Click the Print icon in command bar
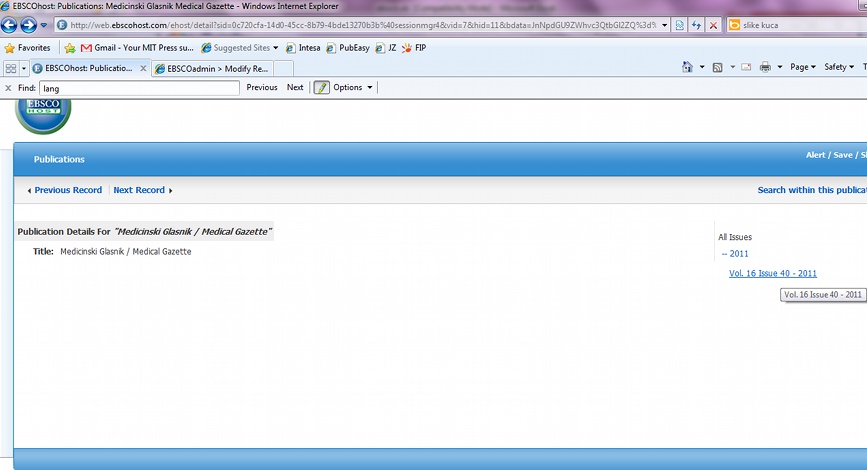This screenshot has width=867, height=470. coord(765,67)
